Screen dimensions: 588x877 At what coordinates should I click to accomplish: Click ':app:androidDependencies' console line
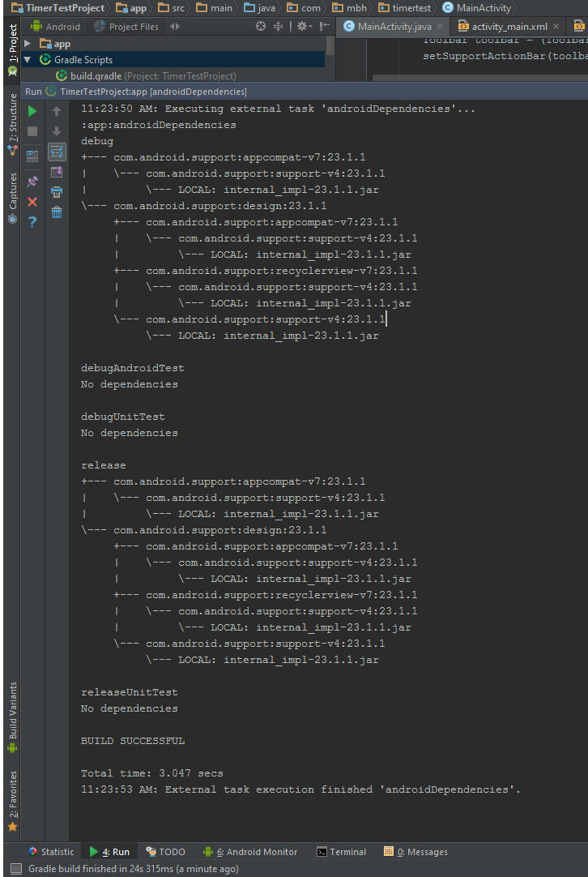[159, 125]
